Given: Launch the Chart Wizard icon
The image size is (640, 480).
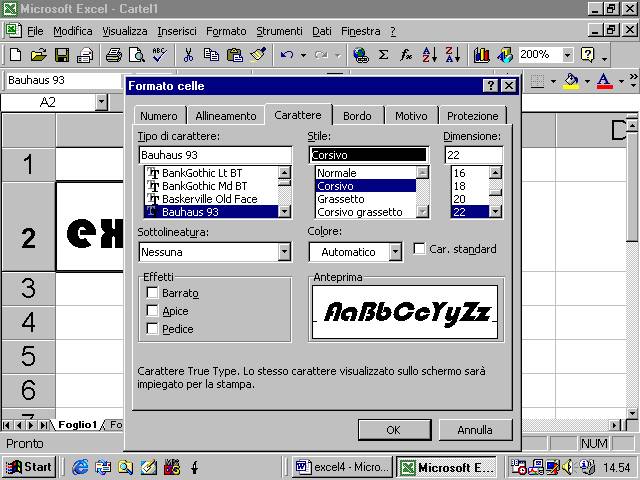Looking at the screenshot, I should click(482, 55).
